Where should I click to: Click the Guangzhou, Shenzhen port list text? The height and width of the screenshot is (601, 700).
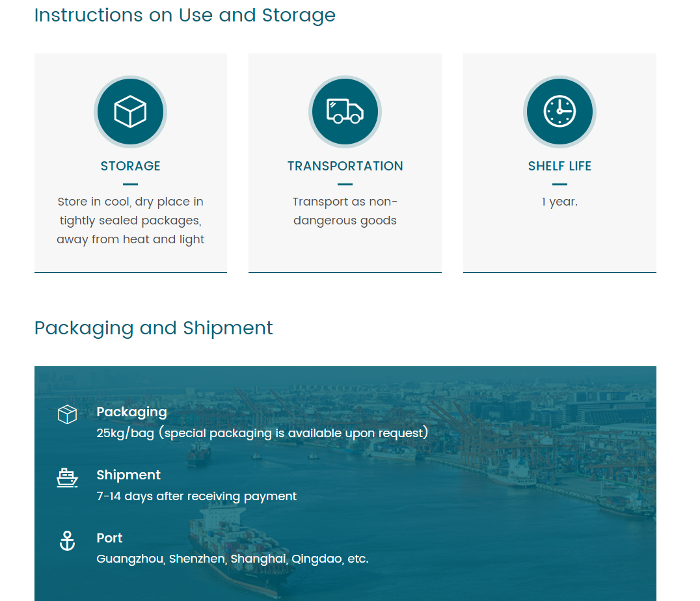(232, 559)
